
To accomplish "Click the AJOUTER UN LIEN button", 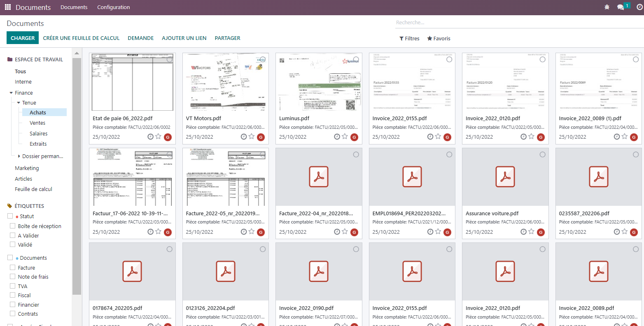I will (184, 38).
